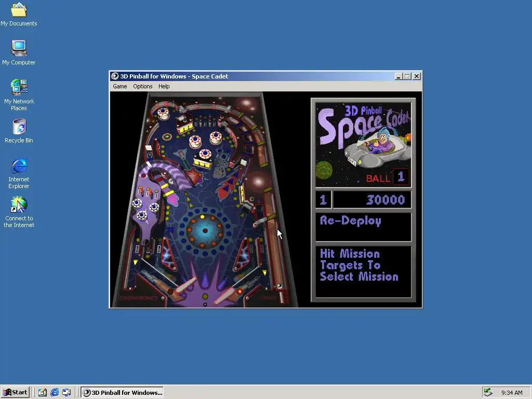532x399 pixels.
Task: Open the Options menu
Action: point(142,86)
